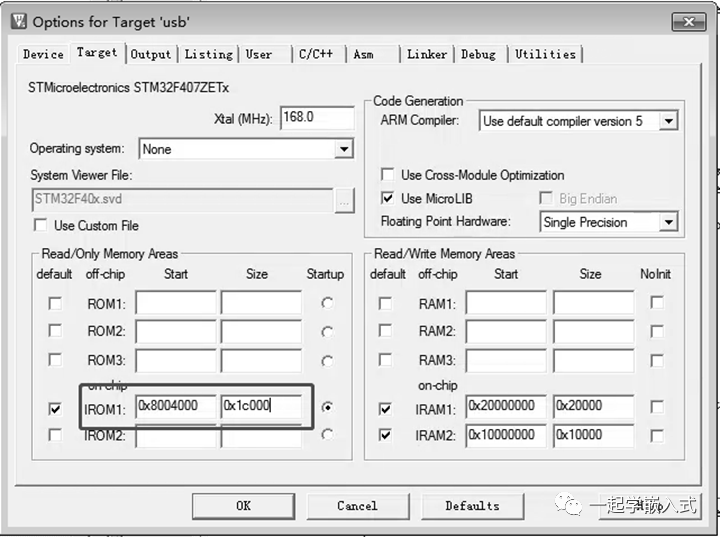This screenshot has width=720, height=537.
Task: Uncheck the Use MicroLIB option
Action: (x=388, y=198)
